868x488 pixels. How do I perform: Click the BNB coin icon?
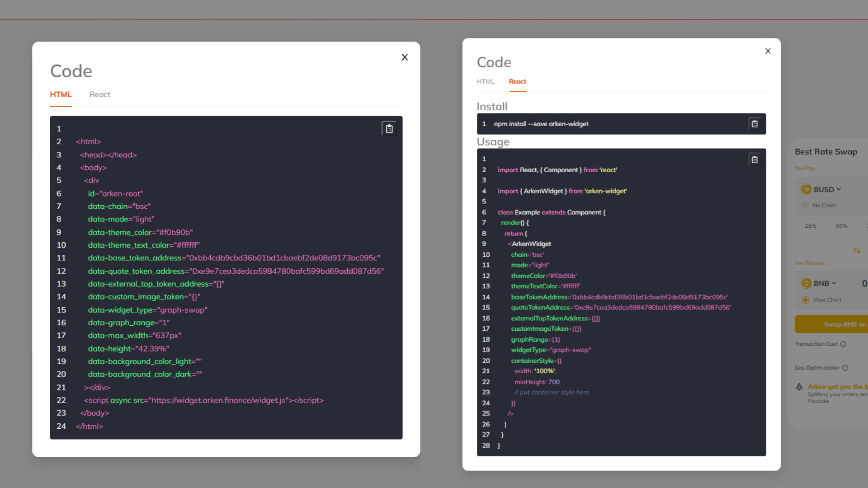coord(806,283)
